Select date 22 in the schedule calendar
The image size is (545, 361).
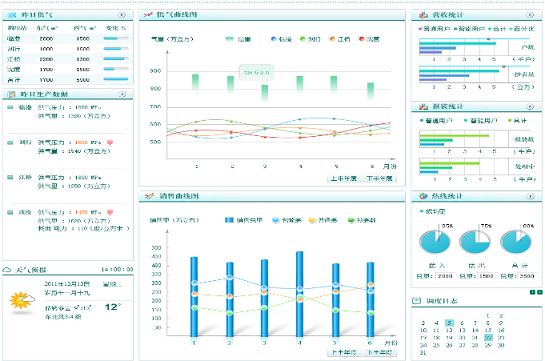coord(488,338)
